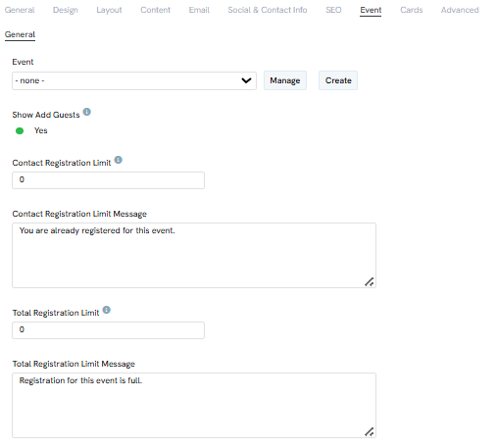Click the Manage button
The width and height of the screenshot is (497, 448).
coord(285,80)
